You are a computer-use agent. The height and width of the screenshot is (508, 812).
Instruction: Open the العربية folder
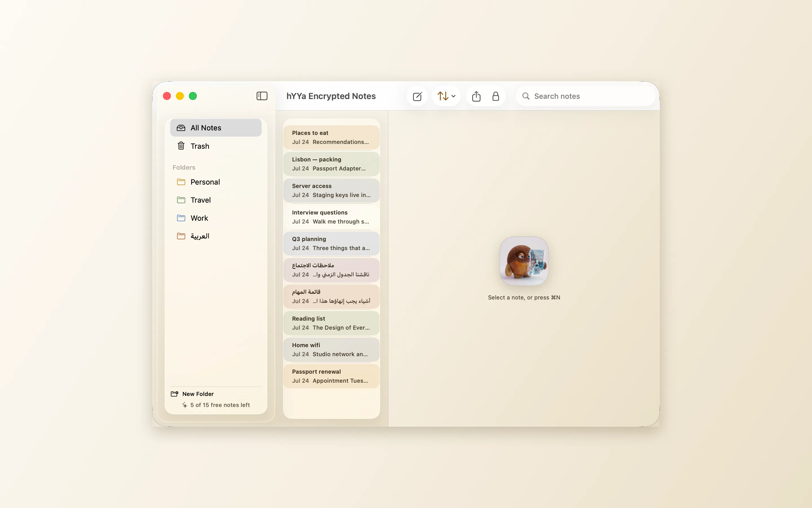[x=216, y=236]
